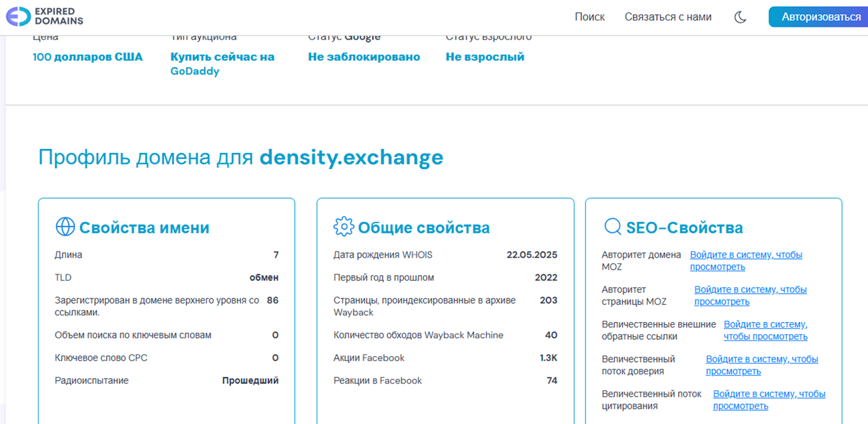Open login link for Величественные внешние обратные ссылки

(765, 330)
